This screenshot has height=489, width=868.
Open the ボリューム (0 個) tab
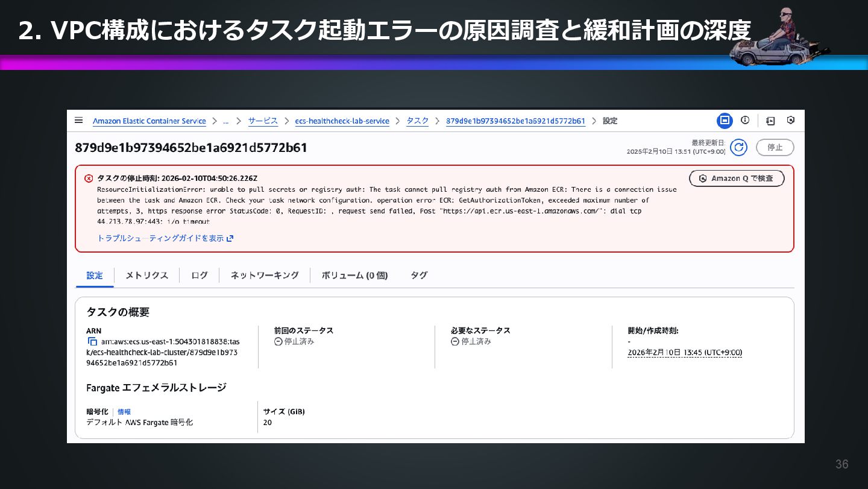click(354, 276)
